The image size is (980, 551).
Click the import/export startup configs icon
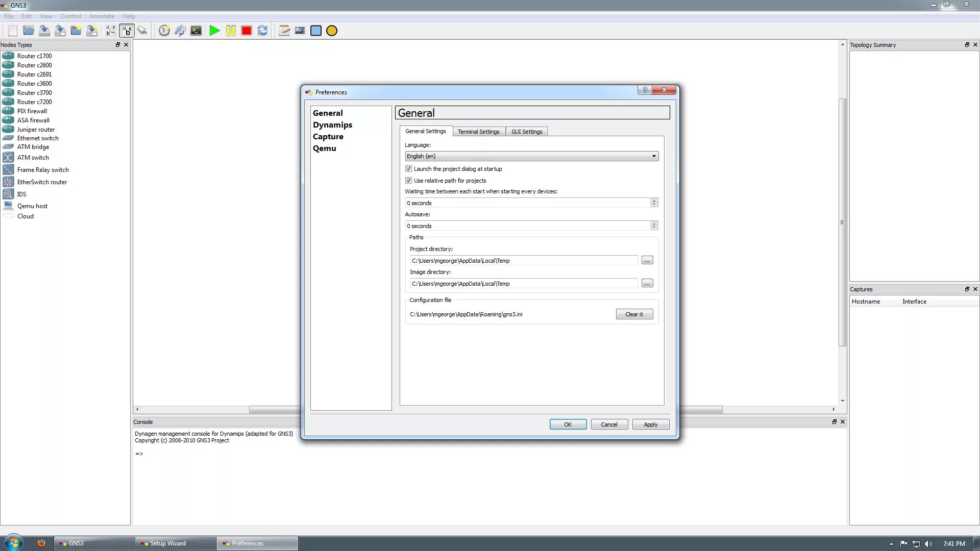[x=180, y=31]
